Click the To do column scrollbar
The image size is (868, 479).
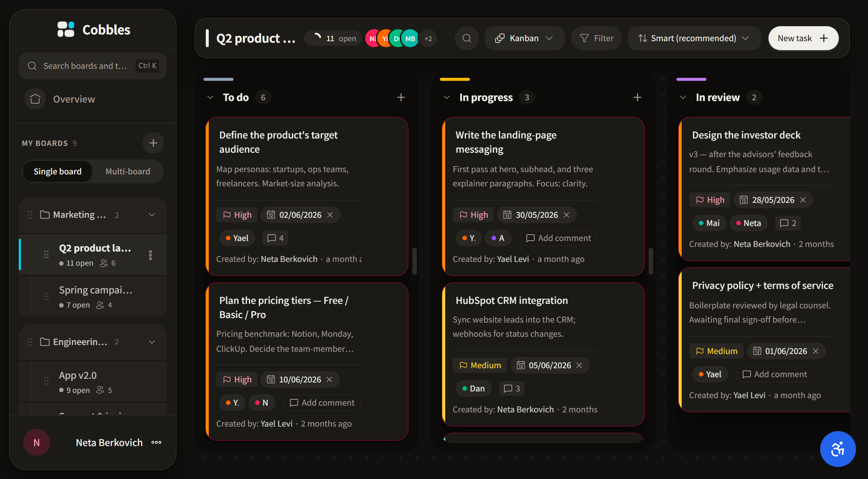[415, 261]
